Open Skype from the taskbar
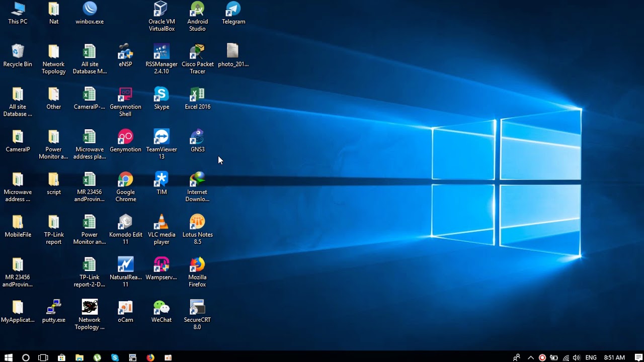Image resolution: width=644 pixels, height=362 pixels. pos(115,357)
